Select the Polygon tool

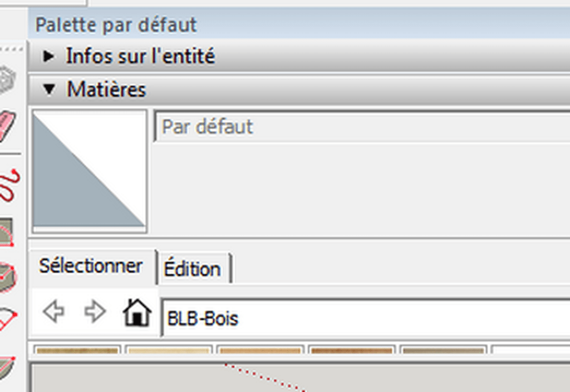pos(8,277)
